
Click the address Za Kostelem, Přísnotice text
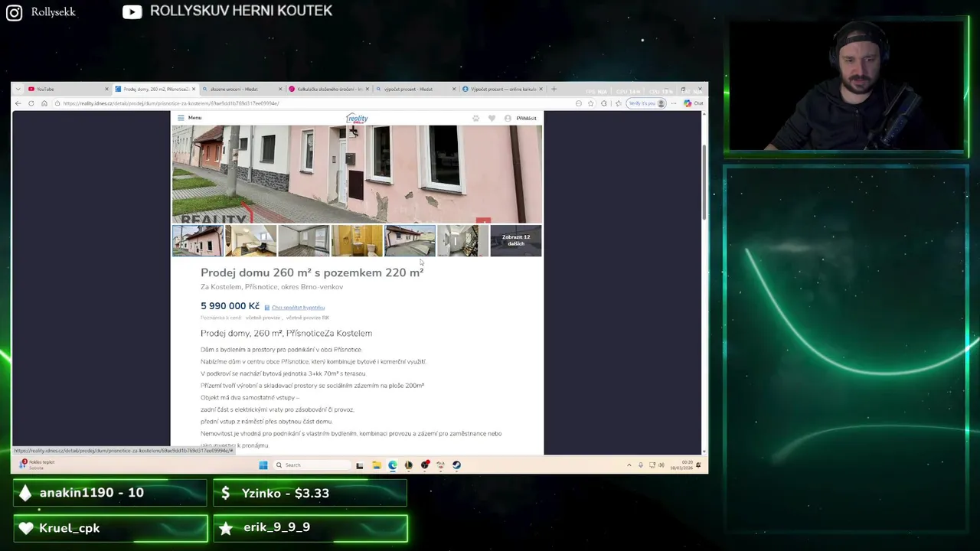coord(272,287)
